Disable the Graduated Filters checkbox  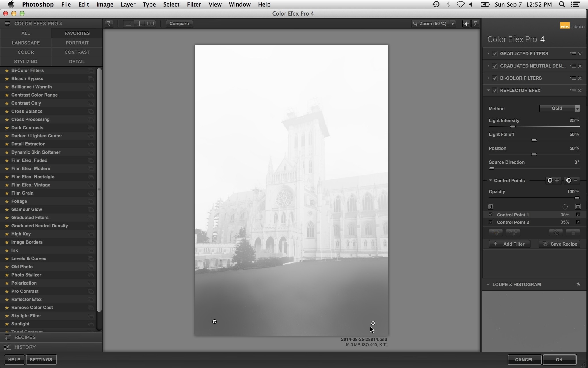point(495,54)
